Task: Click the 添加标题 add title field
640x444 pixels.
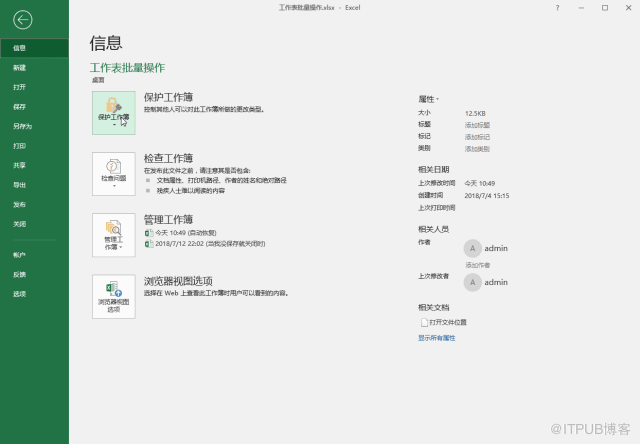Action: [477, 124]
